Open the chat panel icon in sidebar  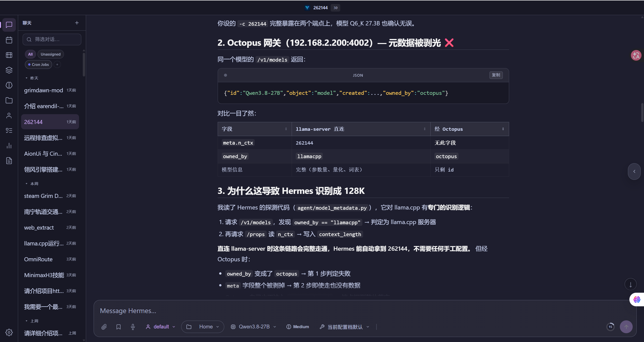pyautogui.click(x=9, y=25)
